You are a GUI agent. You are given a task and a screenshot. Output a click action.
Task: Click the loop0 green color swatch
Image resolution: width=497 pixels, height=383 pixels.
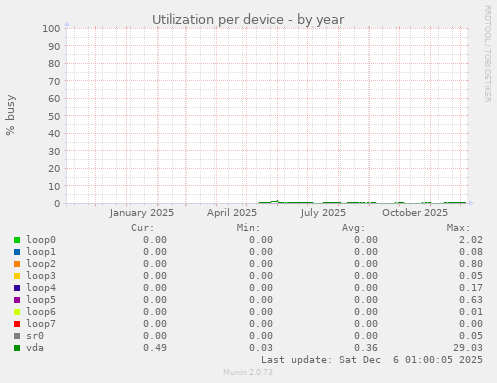click(x=17, y=240)
